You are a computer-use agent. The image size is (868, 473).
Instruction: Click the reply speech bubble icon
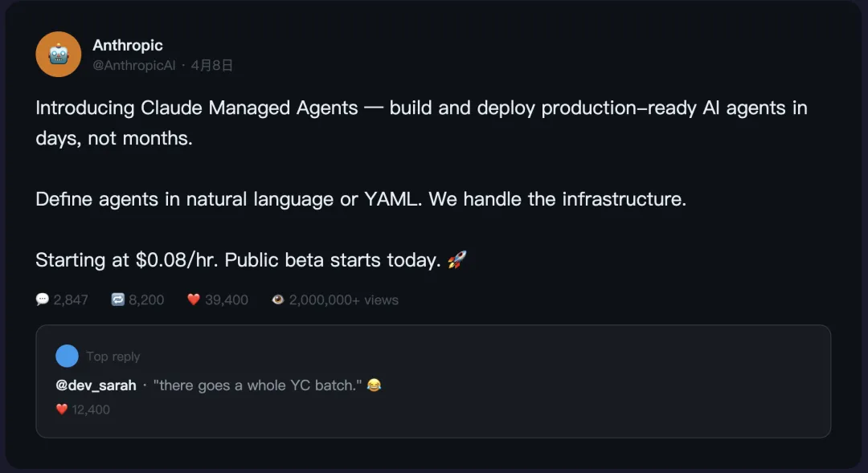pos(43,300)
